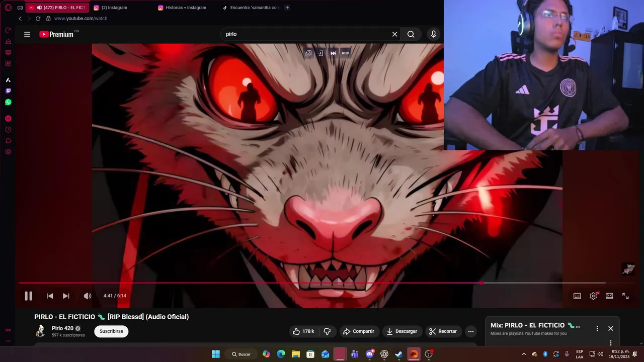Viewport: 644px width, 362px height.
Task: Open Aria AI in the sidebar
Action: click(8, 80)
